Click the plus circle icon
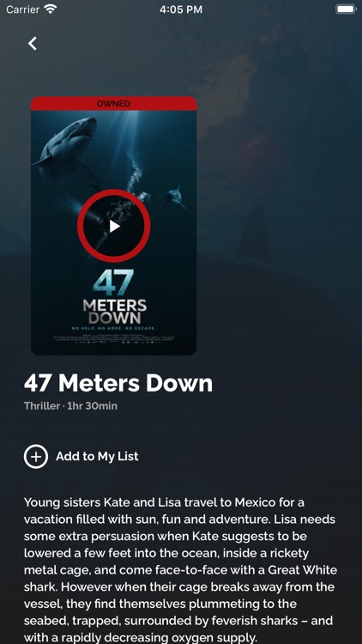Viewport: 362px width, 644px height. click(x=36, y=456)
